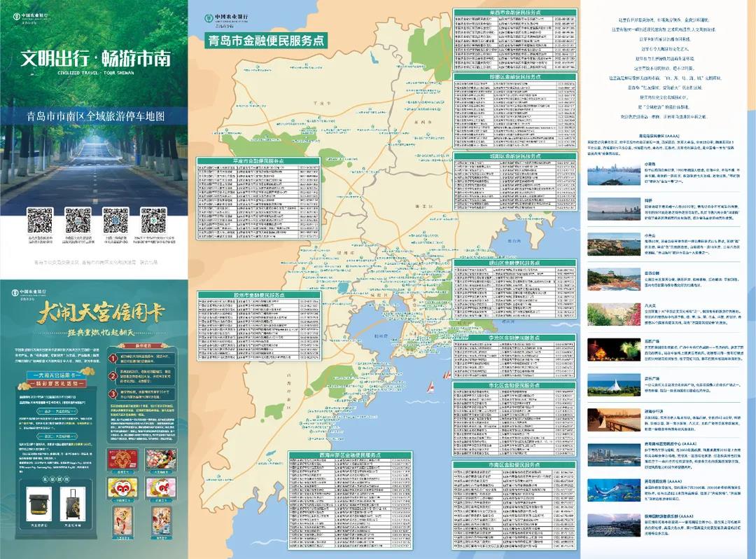Click the 小青岛 skyline photo
Viewport: 756px width, 559px height.
(x=614, y=174)
